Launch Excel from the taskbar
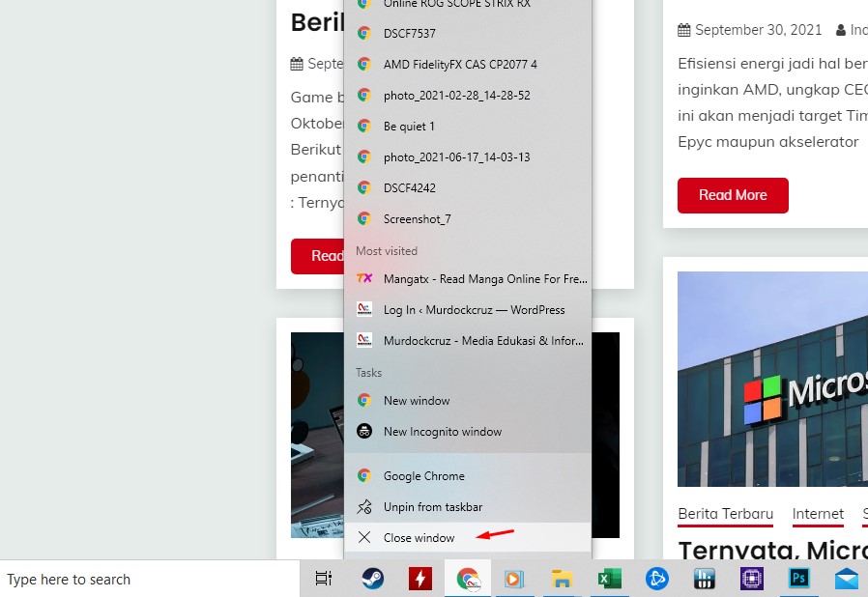 tap(610, 579)
